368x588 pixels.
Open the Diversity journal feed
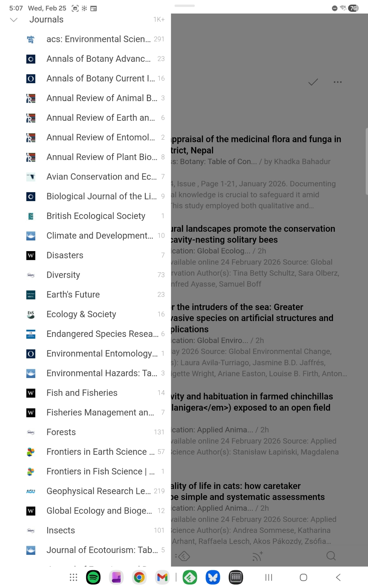click(x=63, y=275)
